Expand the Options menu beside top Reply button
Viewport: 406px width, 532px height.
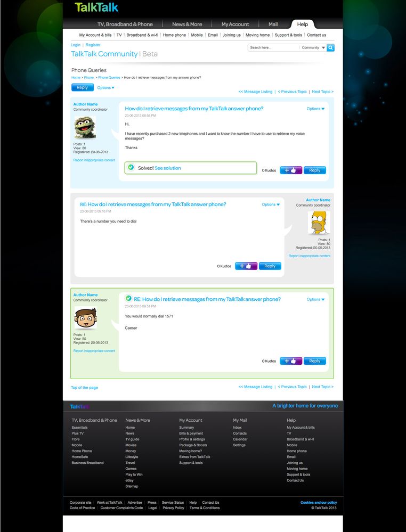105,87
